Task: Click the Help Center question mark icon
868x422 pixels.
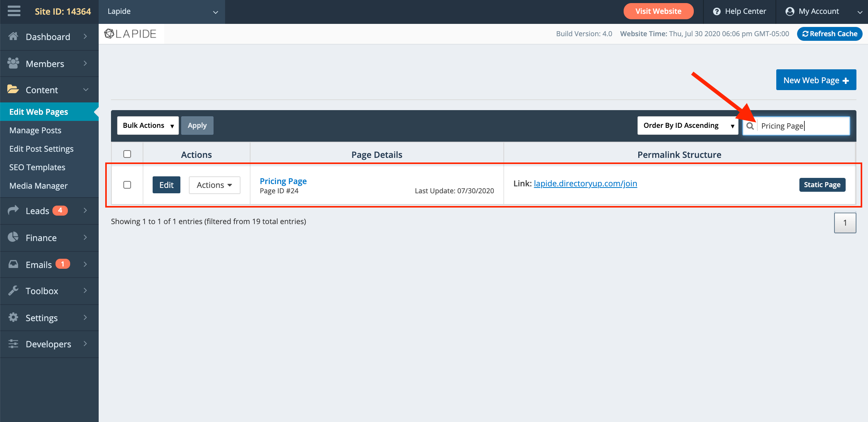Action: pyautogui.click(x=717, y=11)
